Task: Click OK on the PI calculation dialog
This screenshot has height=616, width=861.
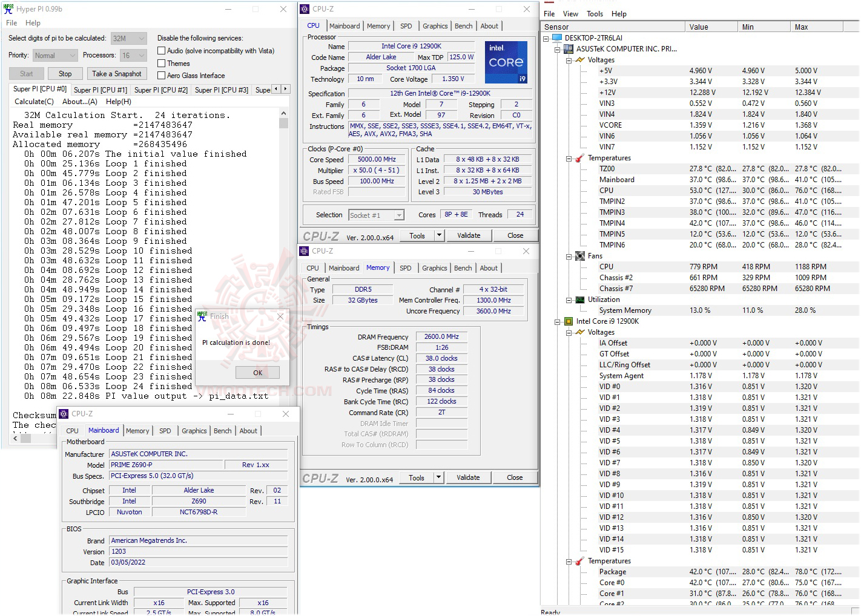Action: tap(257, 372)
